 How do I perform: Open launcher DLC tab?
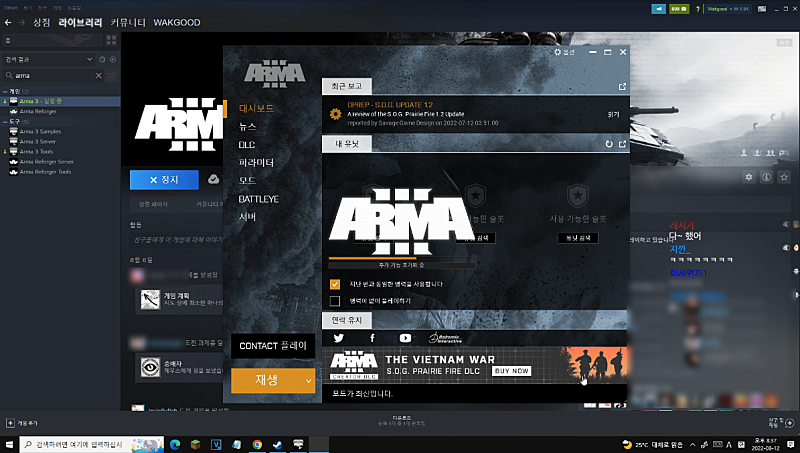coord(247,145)
